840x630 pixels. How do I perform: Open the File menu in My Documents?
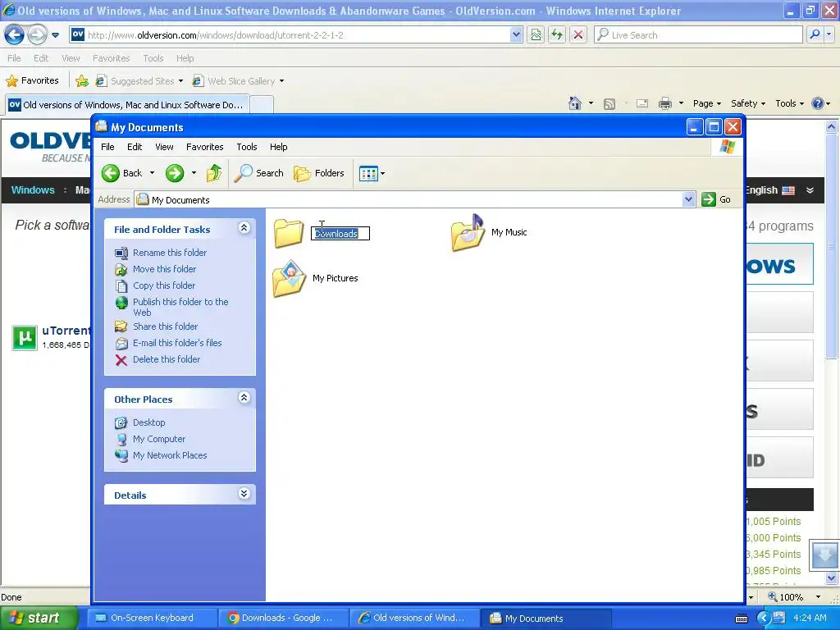(x=107, y=147)
